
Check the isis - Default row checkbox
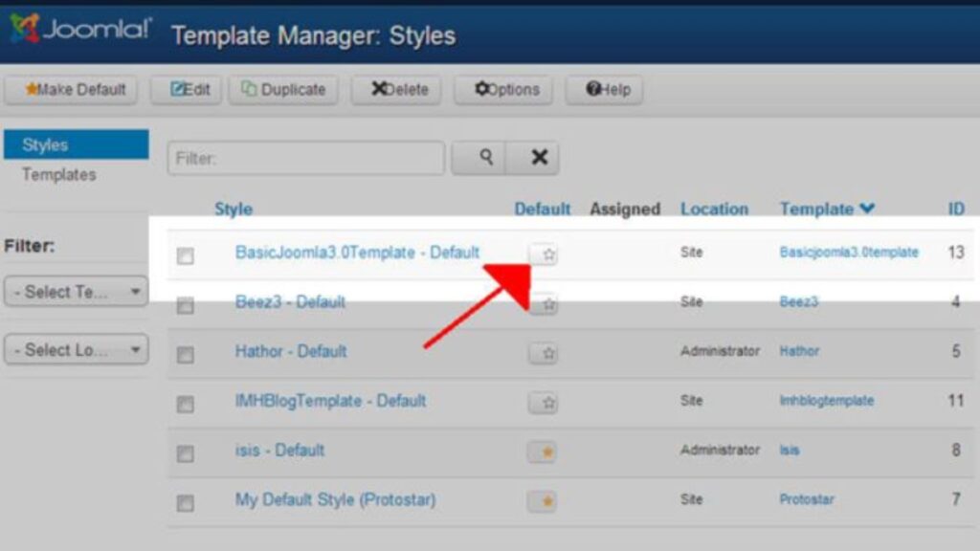click(185, 452)
